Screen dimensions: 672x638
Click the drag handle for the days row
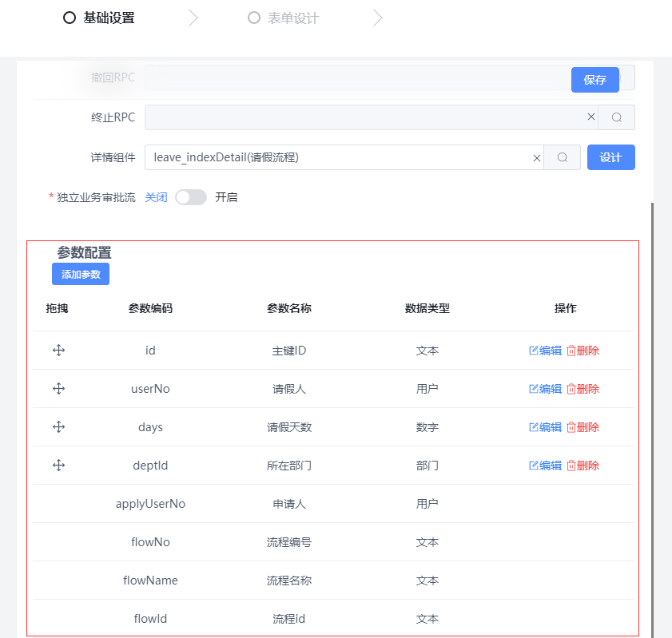(x=58, y=427)
